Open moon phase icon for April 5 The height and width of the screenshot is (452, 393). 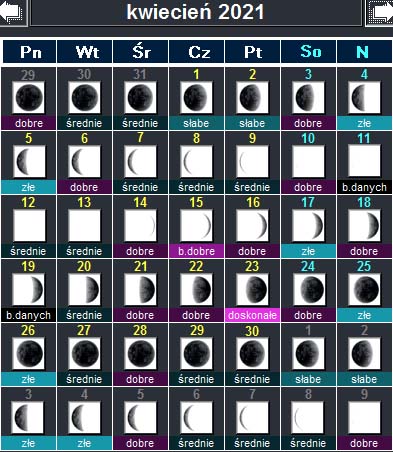click(29, 162)
